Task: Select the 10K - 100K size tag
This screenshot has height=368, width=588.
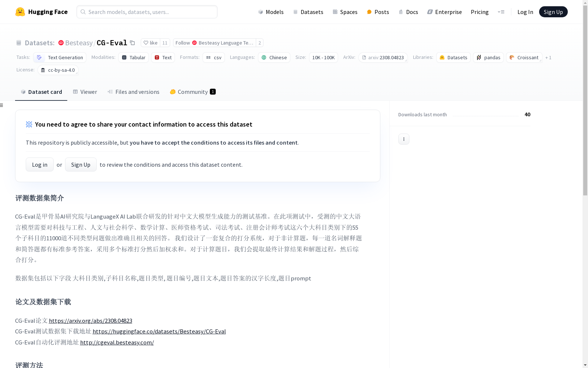Action: coord(323,57)
